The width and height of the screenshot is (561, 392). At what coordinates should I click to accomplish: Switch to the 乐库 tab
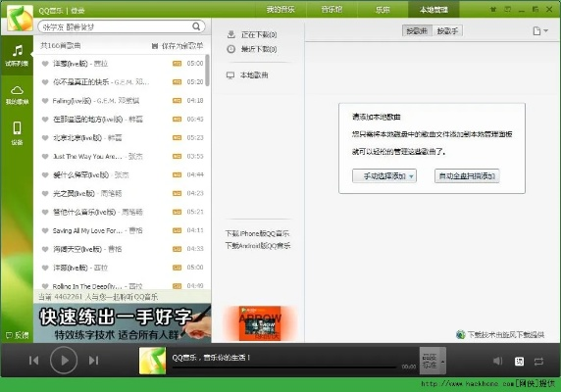pyautogui.click(x=382, y=9)
